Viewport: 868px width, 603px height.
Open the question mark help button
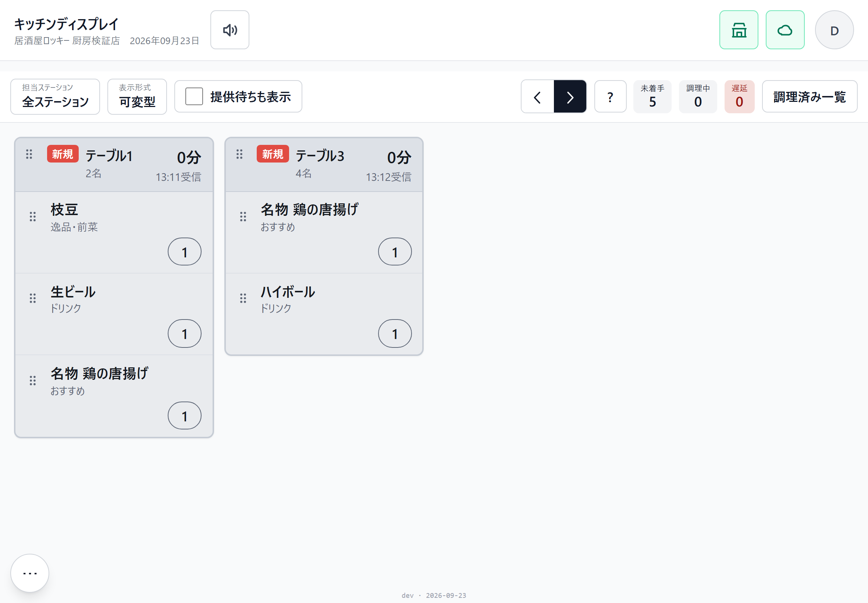(610, 96)
